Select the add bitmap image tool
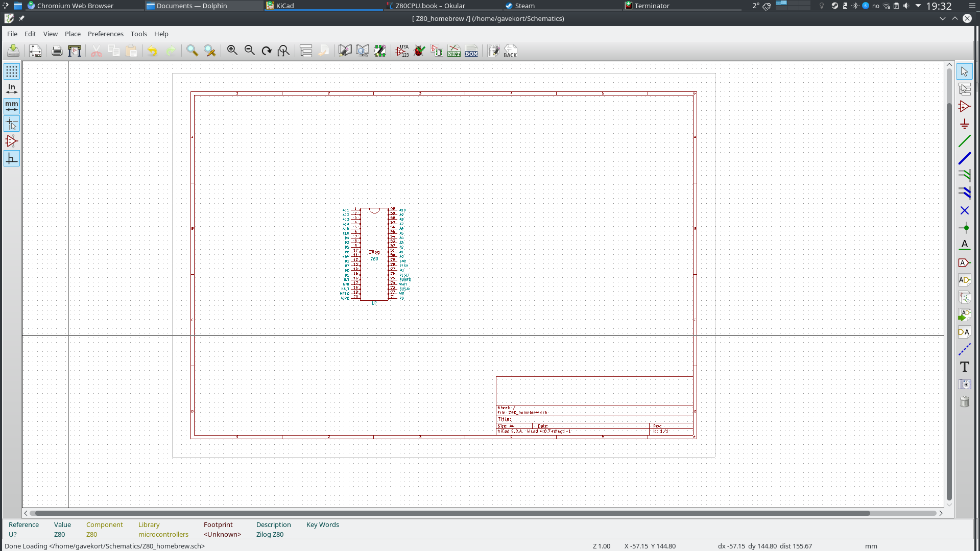The image size is (980, 551). pyautogui.click(x=964, y=384)
